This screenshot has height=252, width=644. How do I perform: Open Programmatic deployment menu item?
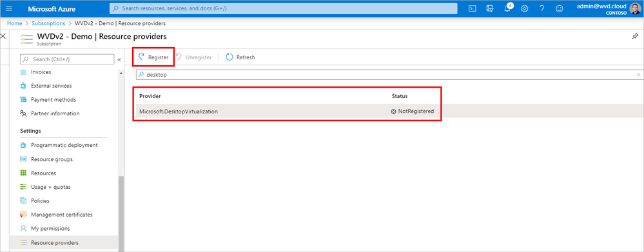(x=64, y=145)
